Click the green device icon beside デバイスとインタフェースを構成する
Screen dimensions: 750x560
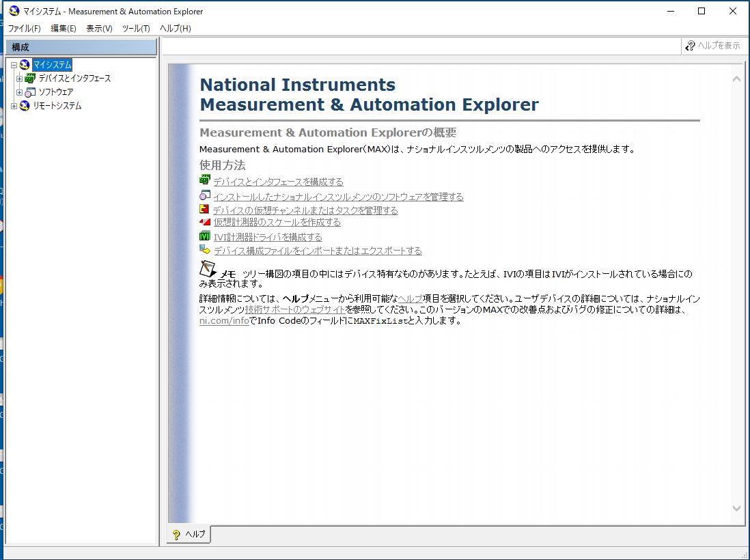(205, 180)
